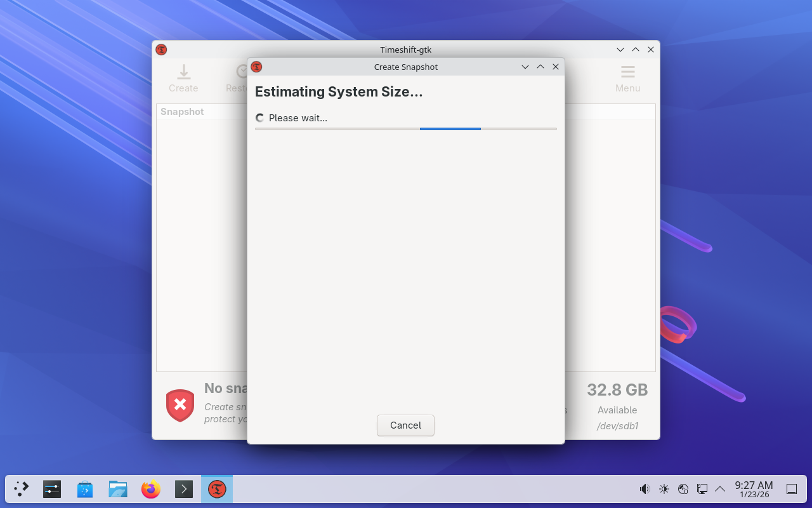812x508 pixels.
Task: Open the Timeshift hamburger Menu
Action: tap(627, 79)
